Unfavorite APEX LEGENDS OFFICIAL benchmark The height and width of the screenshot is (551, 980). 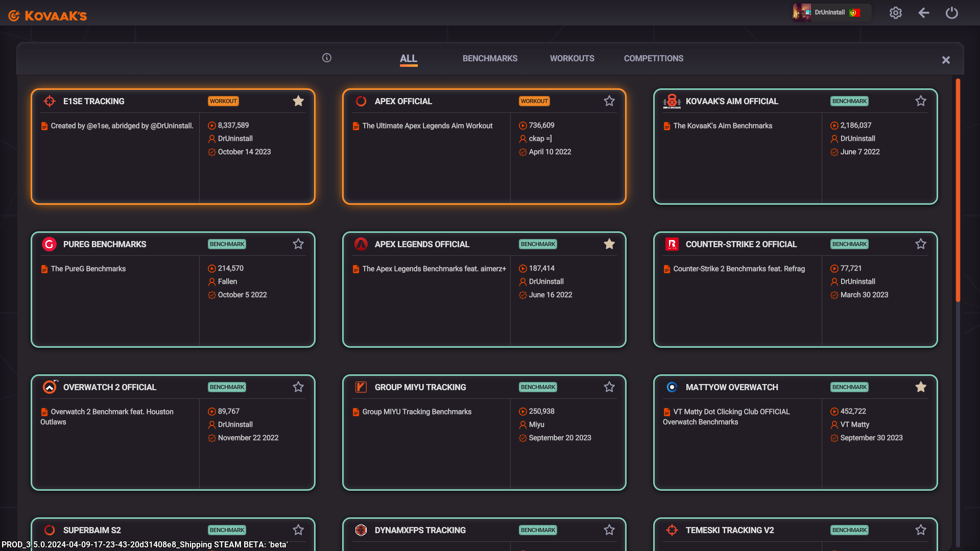point(609,244)
